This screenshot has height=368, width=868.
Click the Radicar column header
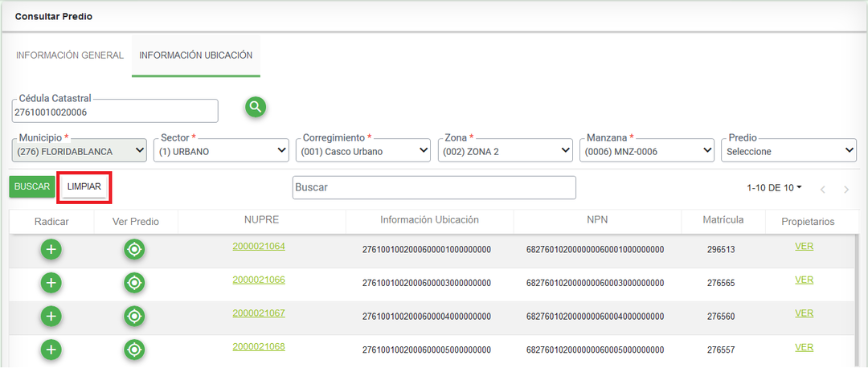[51, 221]
